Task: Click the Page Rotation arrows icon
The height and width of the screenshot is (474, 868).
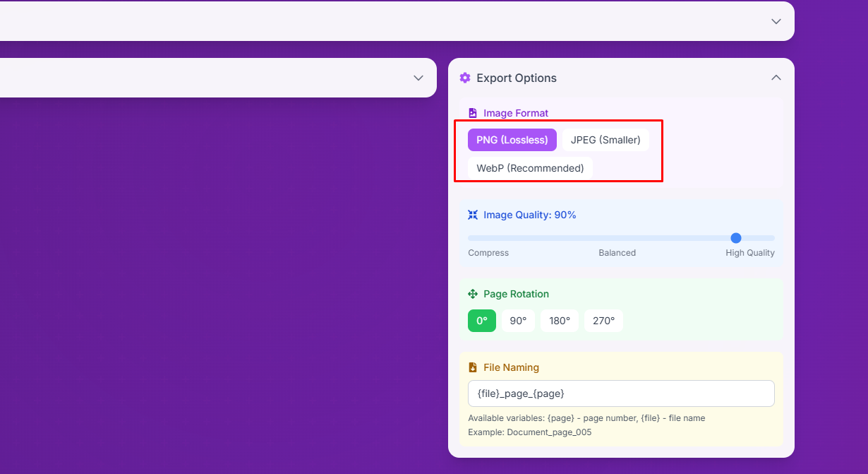Action: (x=473, y=294)
